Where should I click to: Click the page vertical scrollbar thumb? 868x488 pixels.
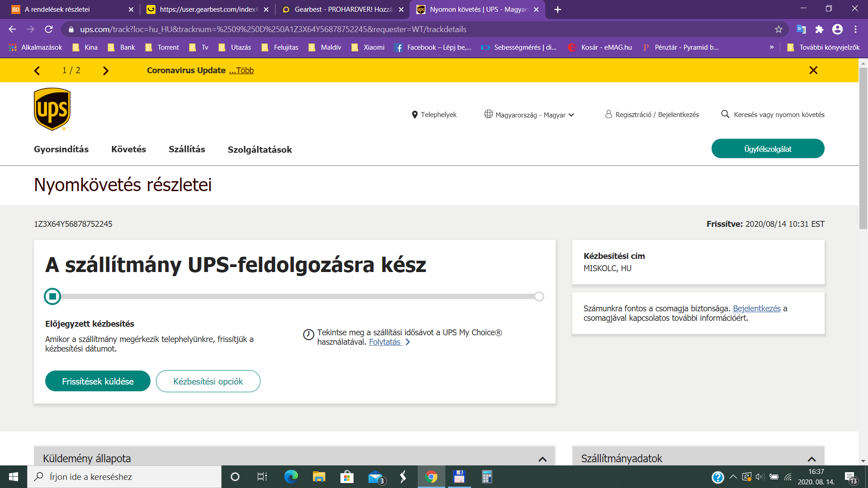pos(863,148)
